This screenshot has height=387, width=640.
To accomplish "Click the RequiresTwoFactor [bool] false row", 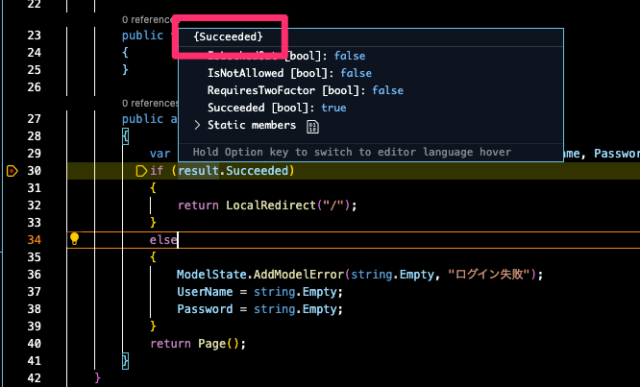I will [305, 91].
